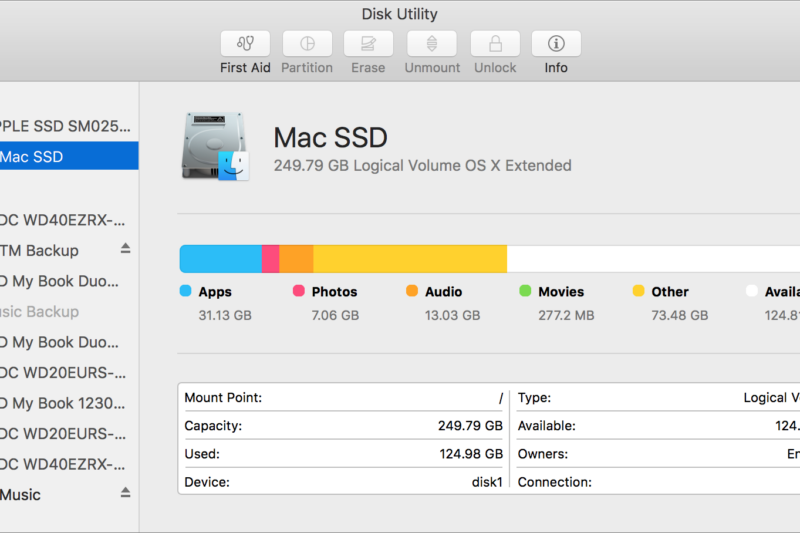Open the Partition tool
Viewport: 800px width, 533px height.
pos(307,44)
